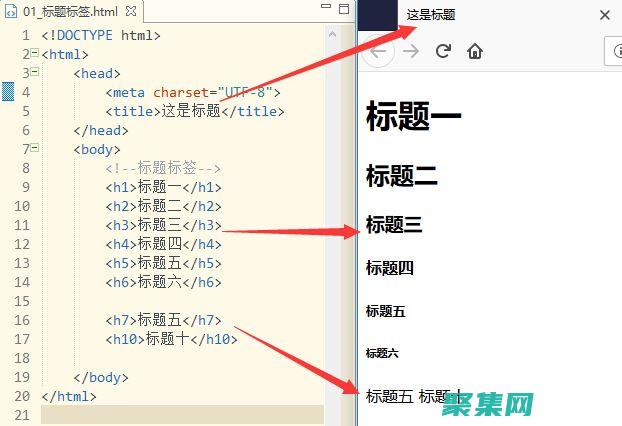This screenshot has width=622, height=426.
Task: Click the browser address bar field
Action: (613, 52)
